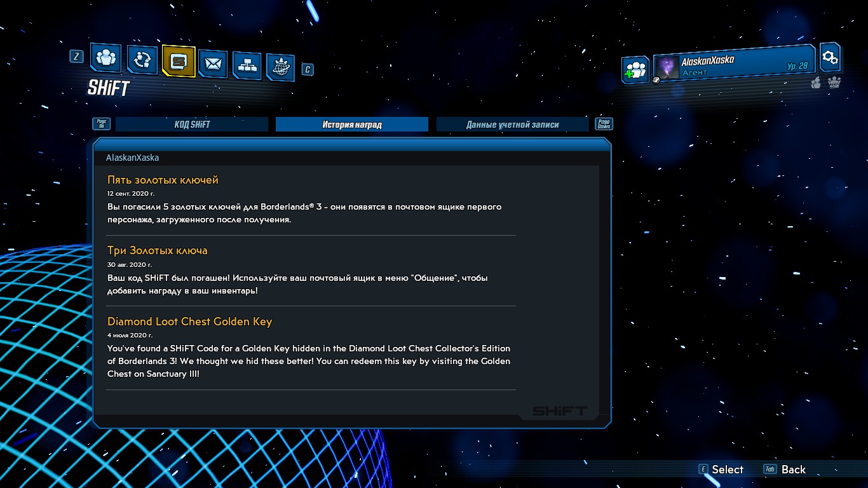868x488 pixels.
Task: Click the Page Up key icon
Action: coord(102,124)
